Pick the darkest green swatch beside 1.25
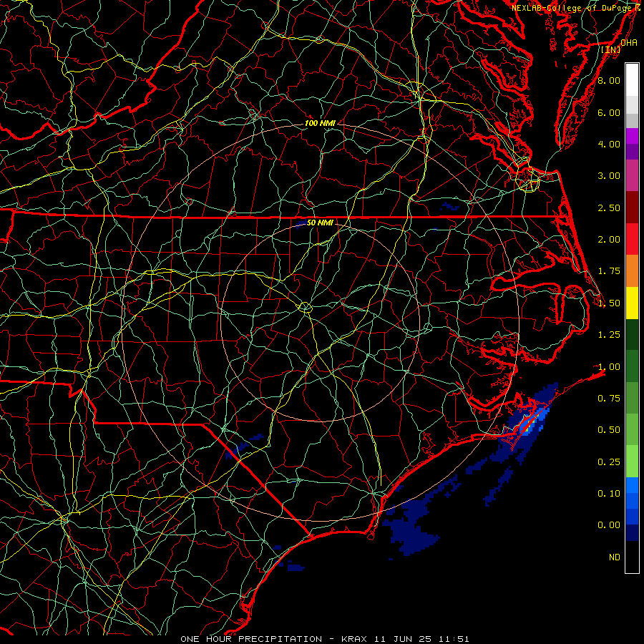 click(632, 334)
